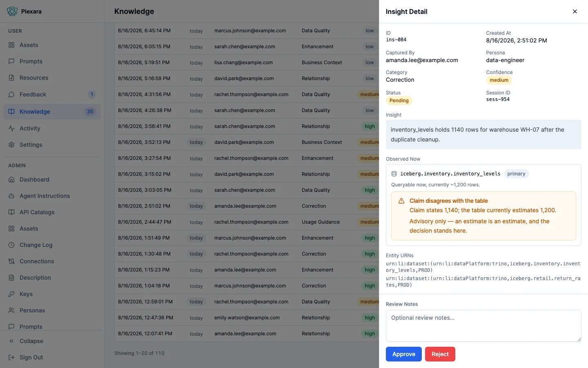Approve the insight
Viewport: 588px width, 368px height.
tap(404, 354)
